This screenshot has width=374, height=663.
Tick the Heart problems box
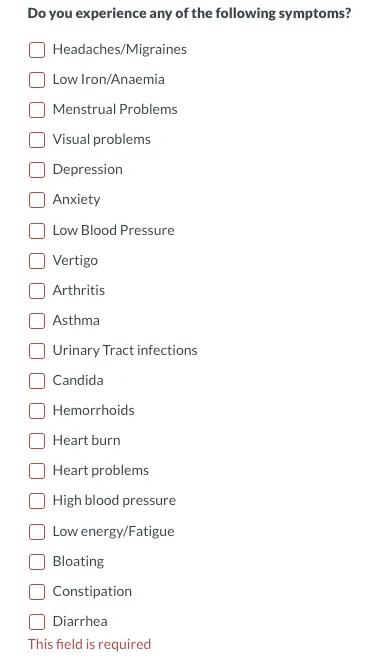click(x=37, y=471)
